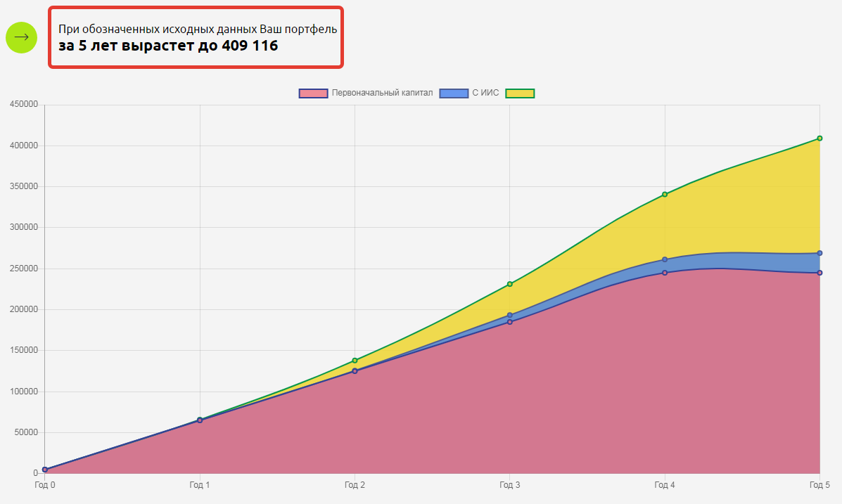This screenshot has height=504, width=842.
Task: Click the 200000 y-axis value
Action: click(24, 309)
